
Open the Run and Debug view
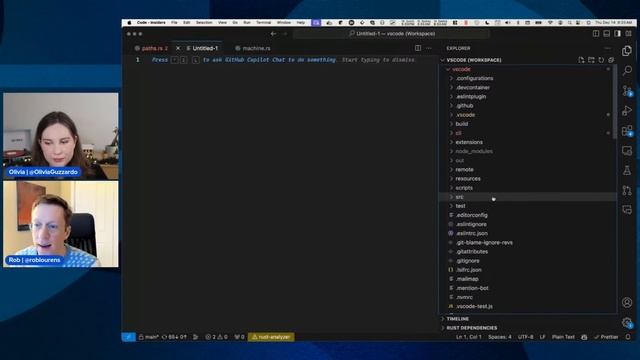click(x=627, y=111)
